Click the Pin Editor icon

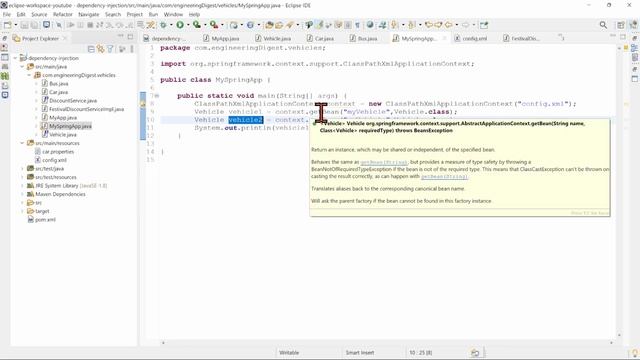coord(484,25)
